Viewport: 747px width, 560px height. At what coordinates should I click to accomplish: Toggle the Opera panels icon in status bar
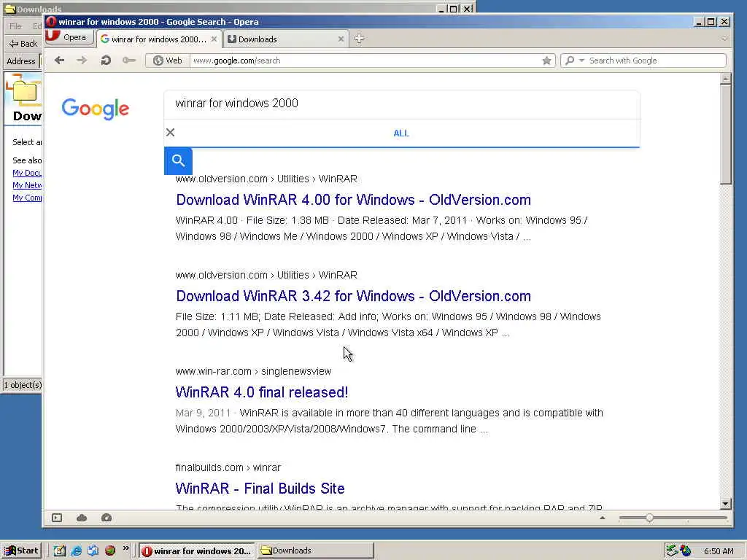tap(57, 518)
